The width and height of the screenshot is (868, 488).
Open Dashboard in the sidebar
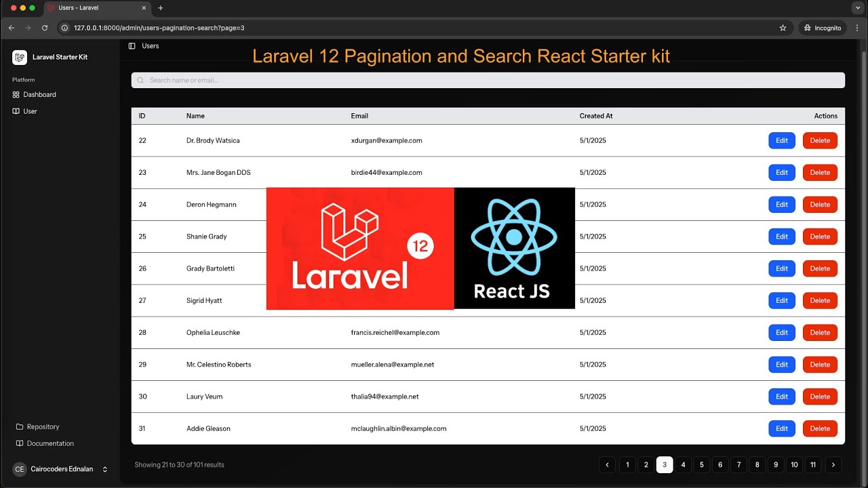[x=34, y=95]
